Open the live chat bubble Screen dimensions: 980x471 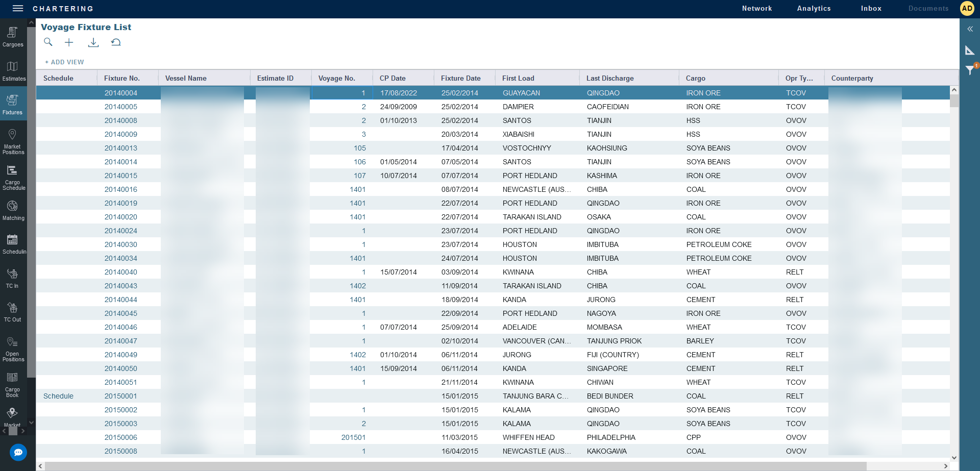coord(18,452)
